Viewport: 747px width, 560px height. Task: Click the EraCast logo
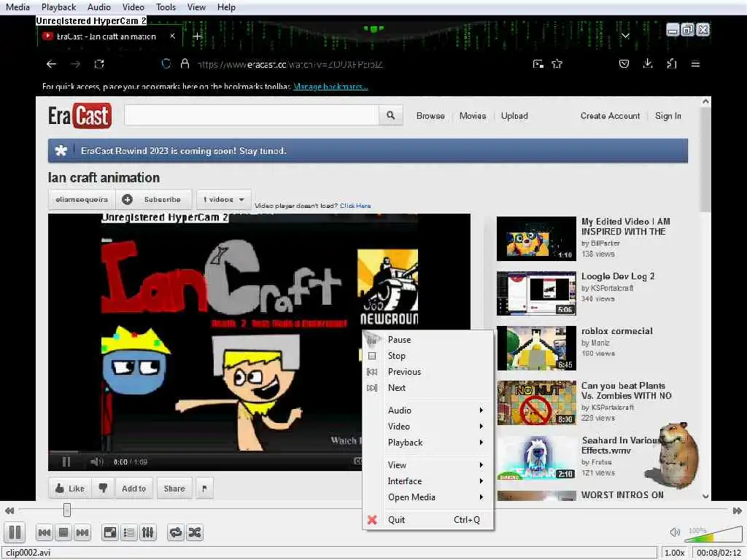click(x=80, y=116)
